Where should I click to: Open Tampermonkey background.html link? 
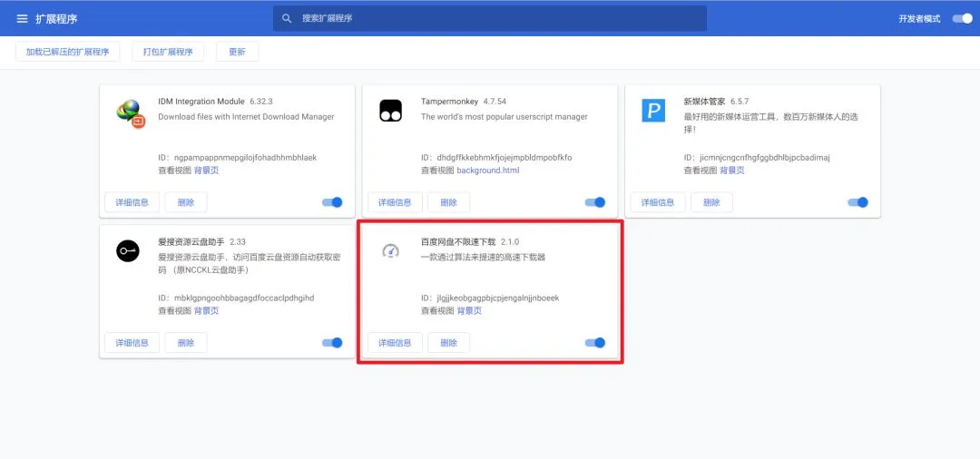click(x=487, y=171)
